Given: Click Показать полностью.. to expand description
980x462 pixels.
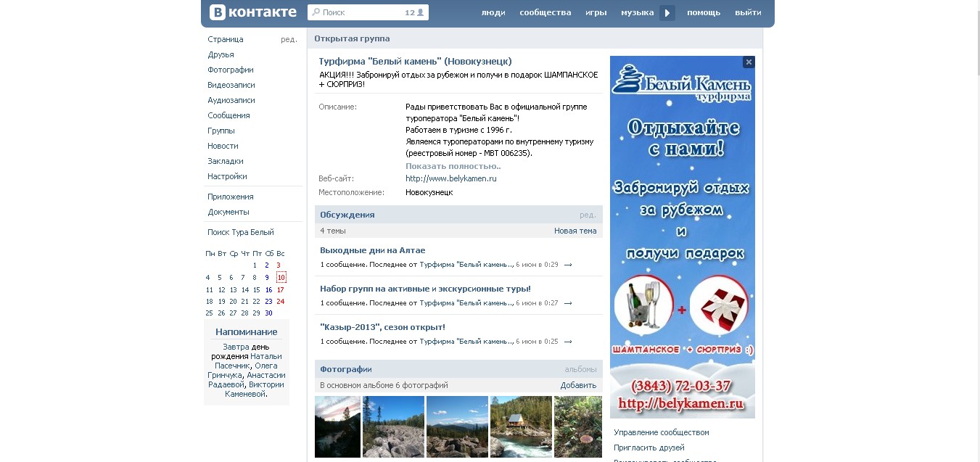Looking at the screenshot, I should [x=453, y=166].
